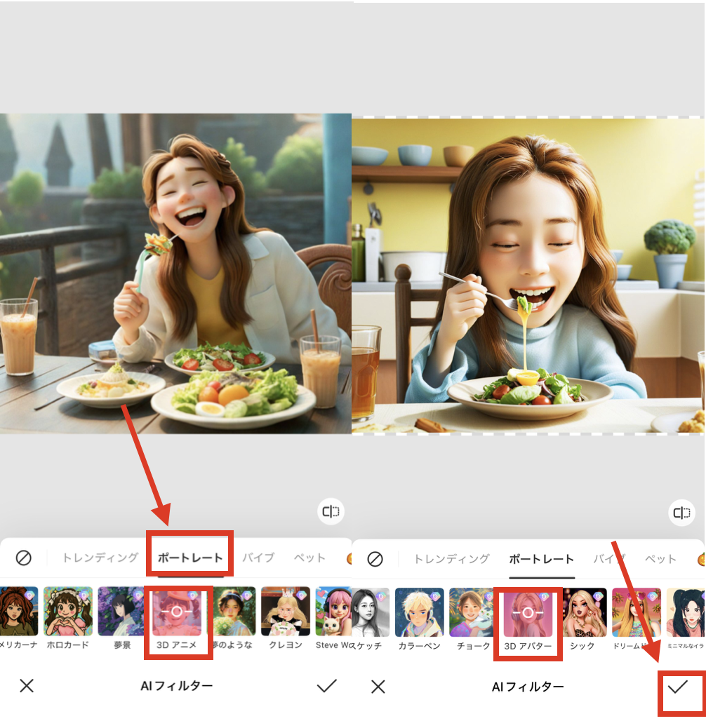Cancel editing with the left X button
This screenshot has height=728, width=706.
pos(26,687)
